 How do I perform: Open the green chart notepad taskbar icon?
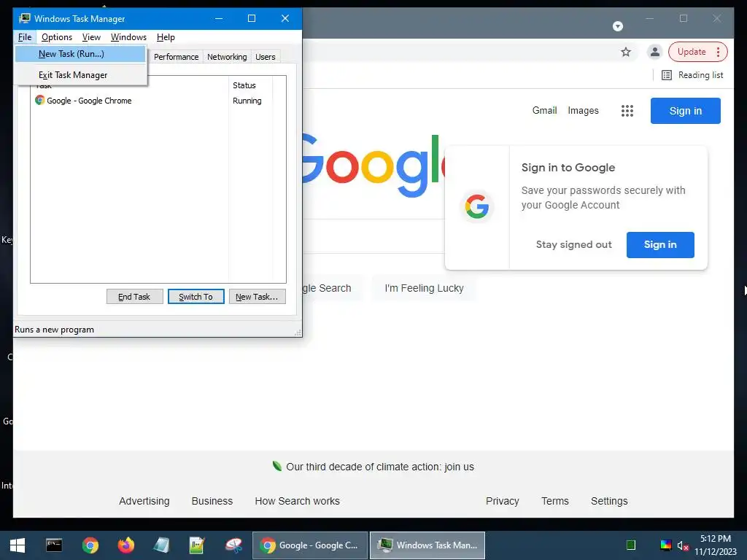(197, 545)
